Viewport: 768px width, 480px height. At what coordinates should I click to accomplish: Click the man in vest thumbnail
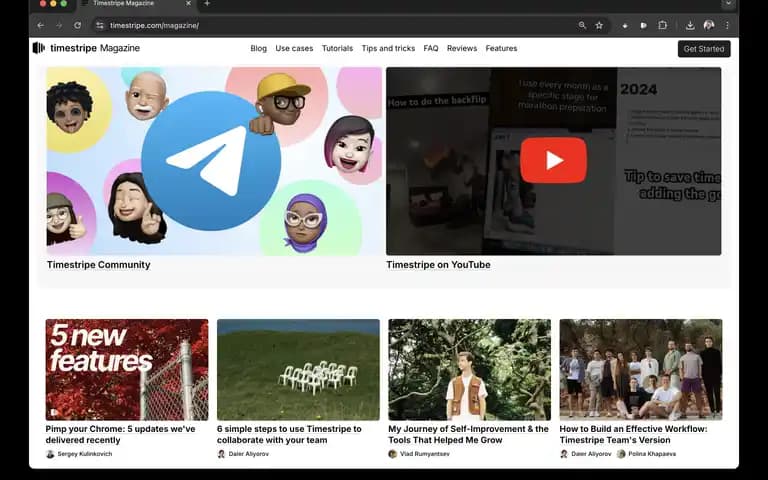[469, 370]
